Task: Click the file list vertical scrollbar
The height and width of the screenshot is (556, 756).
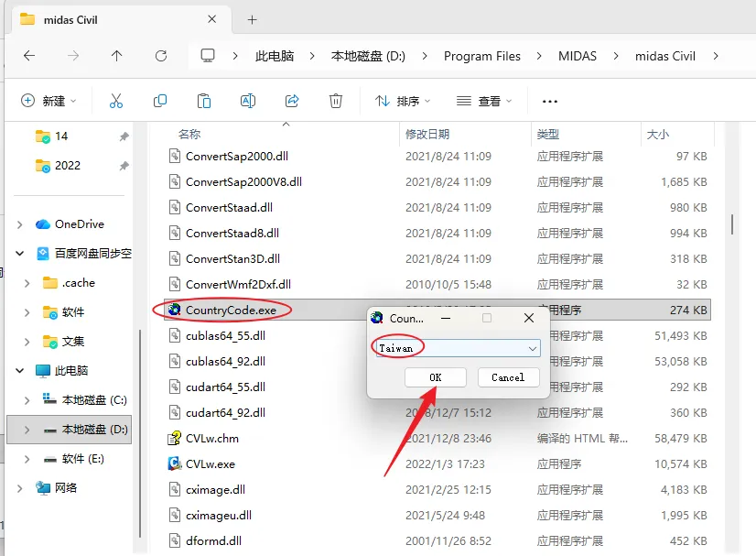Action: tap(732, 224)
